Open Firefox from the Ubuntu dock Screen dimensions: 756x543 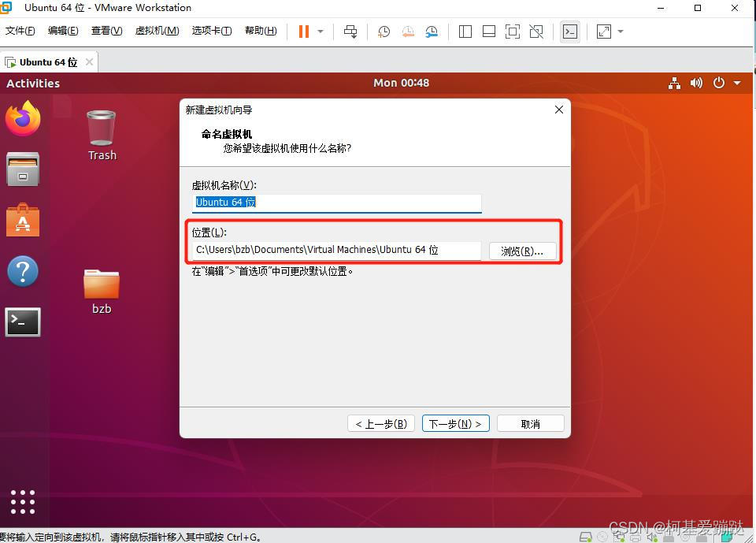pyautogui.click(x=23, y=118)
